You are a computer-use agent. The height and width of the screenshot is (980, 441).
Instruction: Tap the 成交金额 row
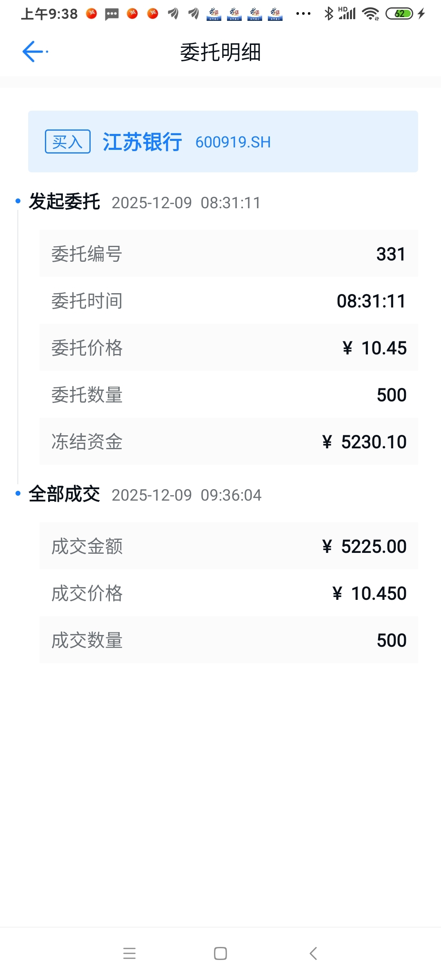point(229,546)
